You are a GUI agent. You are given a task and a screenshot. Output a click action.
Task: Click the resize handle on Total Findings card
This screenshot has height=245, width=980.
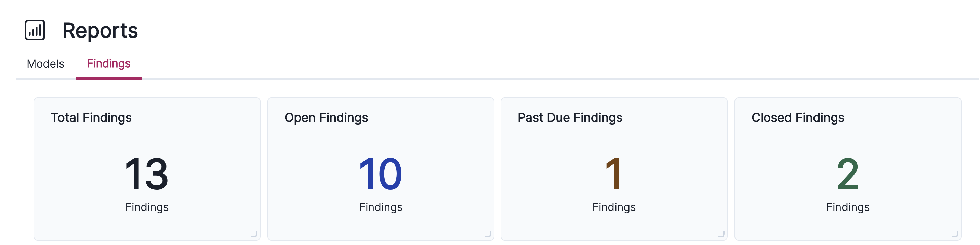[x=254, y=234]
